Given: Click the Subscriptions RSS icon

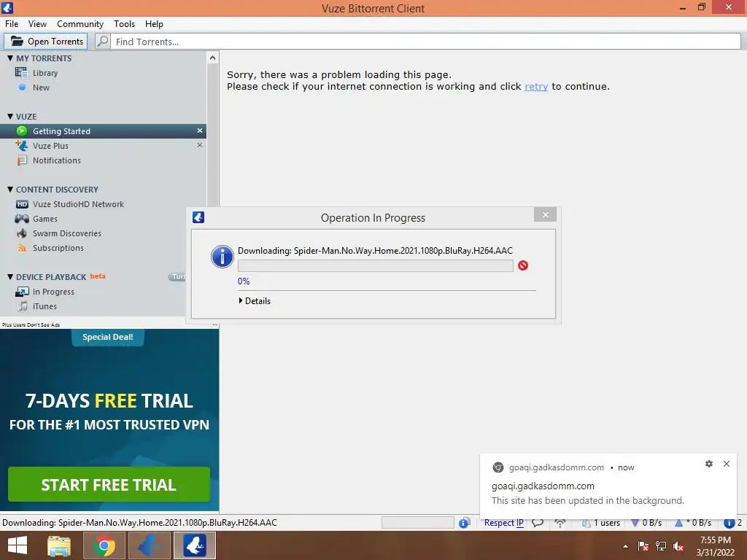Looking at the screenshot, I should click(22, 248).
